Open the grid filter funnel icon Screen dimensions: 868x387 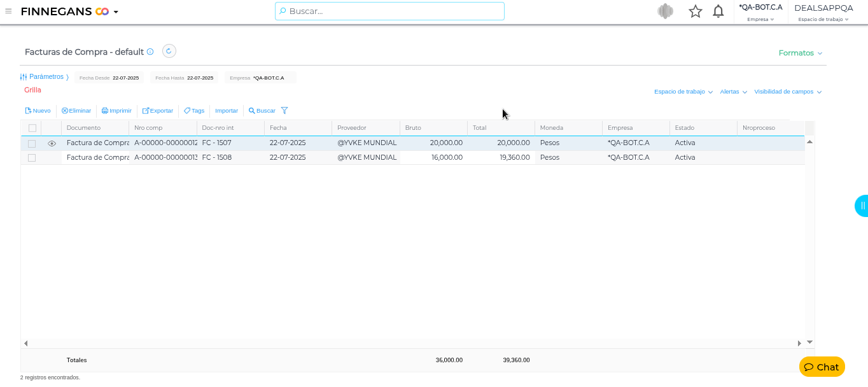[284, 111]
